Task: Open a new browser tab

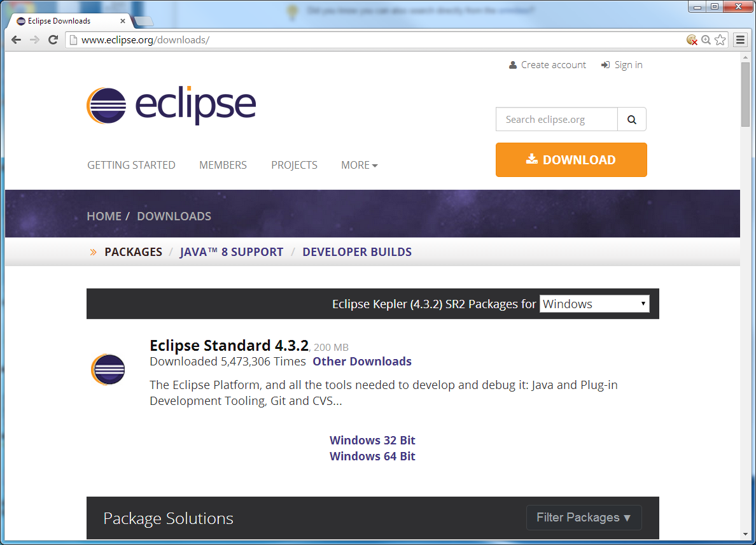Action: pyautogui.click(x=143, y=21)
